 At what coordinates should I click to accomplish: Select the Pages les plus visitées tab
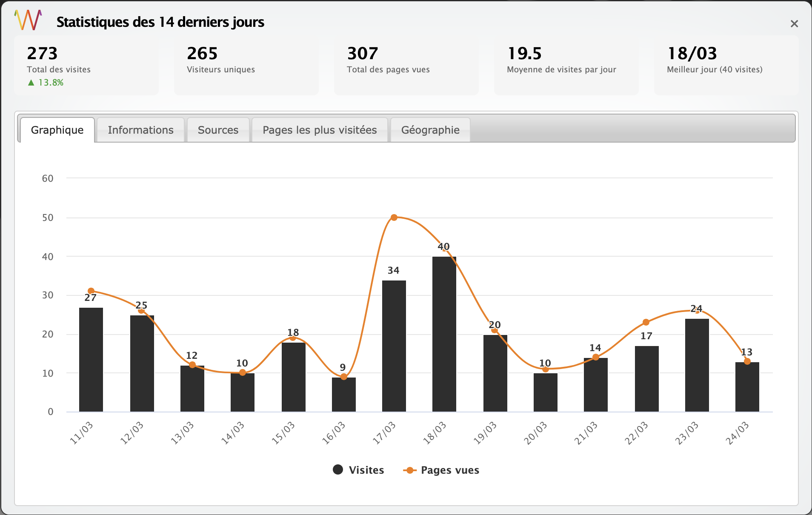coord(320,130)
